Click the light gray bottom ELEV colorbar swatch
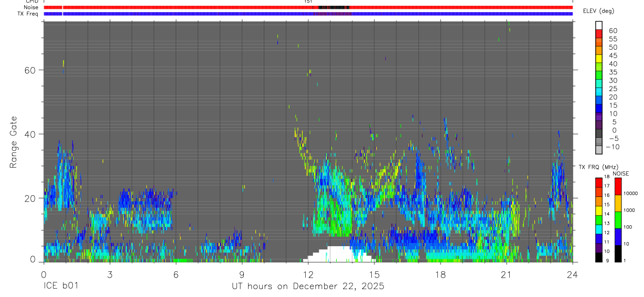Image resolution: width=644 pixels, height=297 pixels. click(x=599, y=149)
